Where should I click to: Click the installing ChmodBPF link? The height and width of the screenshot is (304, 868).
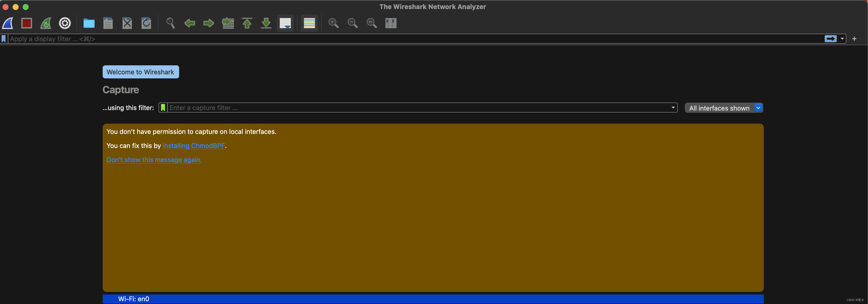(x=193, y=146)
